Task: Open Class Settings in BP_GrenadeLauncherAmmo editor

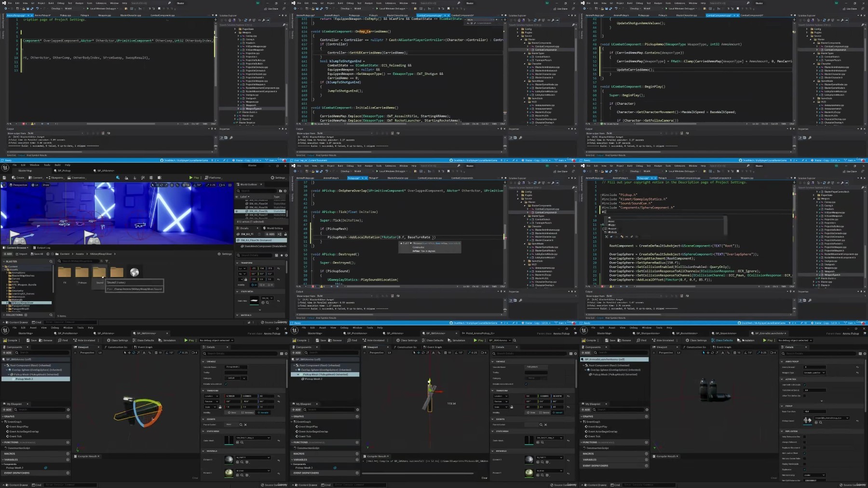Action: click(696, 340)
